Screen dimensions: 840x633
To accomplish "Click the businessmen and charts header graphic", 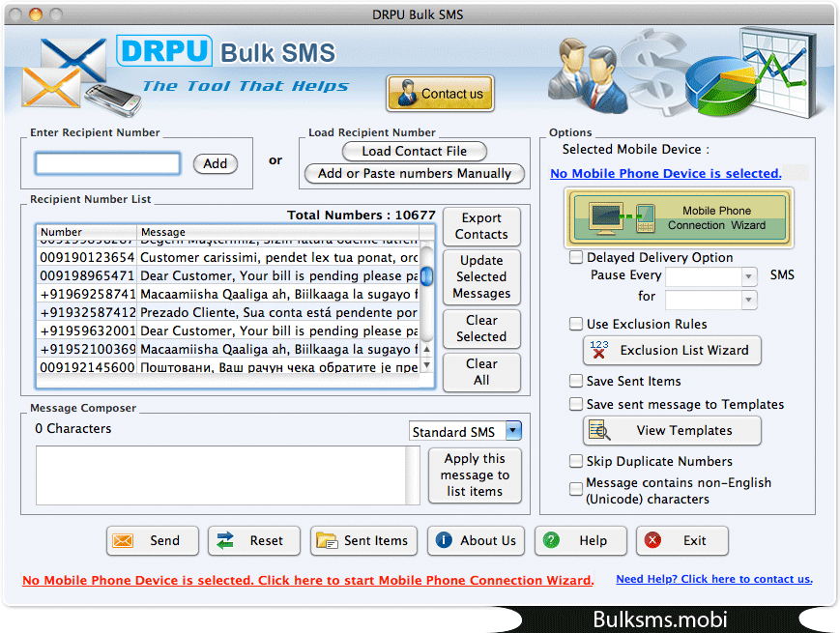I will [683, 72].
